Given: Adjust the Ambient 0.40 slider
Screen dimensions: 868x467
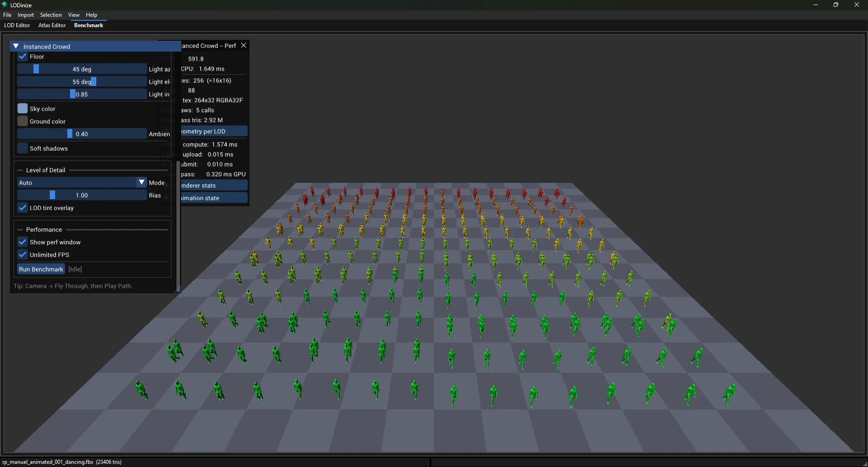Looking at the screenshot, I should coord(82,134).
